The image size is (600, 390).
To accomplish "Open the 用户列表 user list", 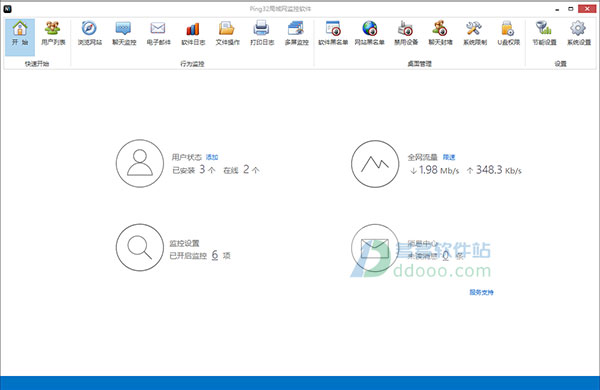I will click(53, 34).
